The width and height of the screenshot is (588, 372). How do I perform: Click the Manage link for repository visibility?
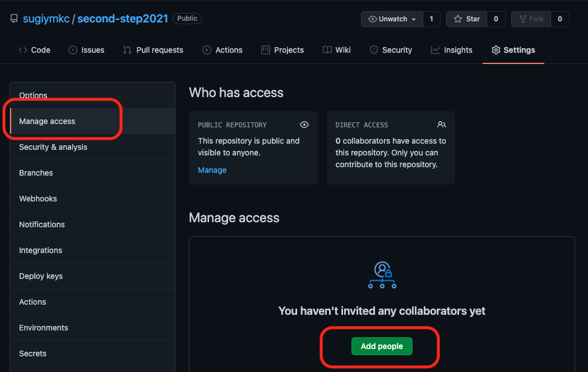pyautogui.click(x=212, y=170)
